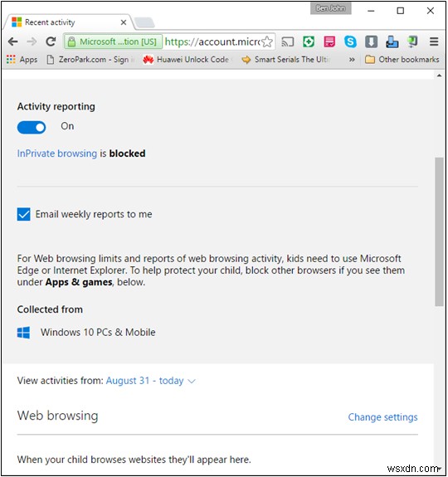Open the InPrivate browsing link
Screen dimensions: 448x477
(x=57, y=153)
